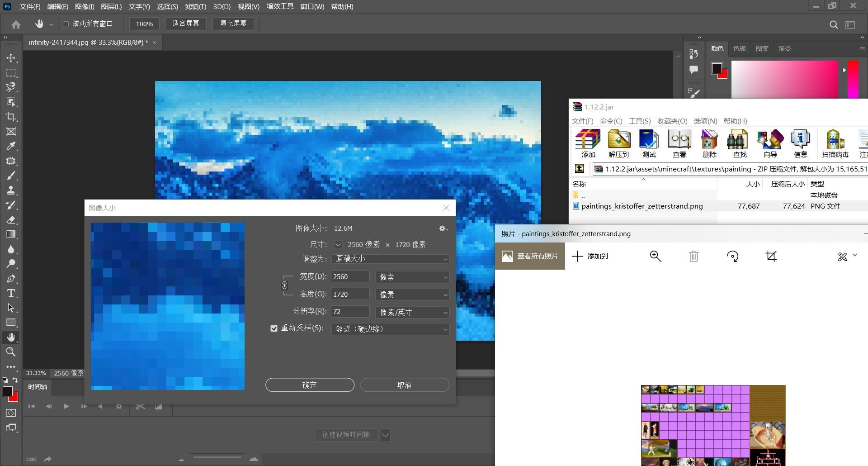Select the Rectangular Marquee tool
Screen dimensions: 868x466
click(11, 73)
